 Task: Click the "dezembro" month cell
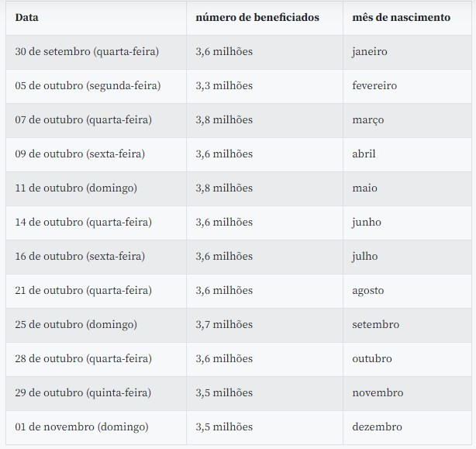point(377,427)
